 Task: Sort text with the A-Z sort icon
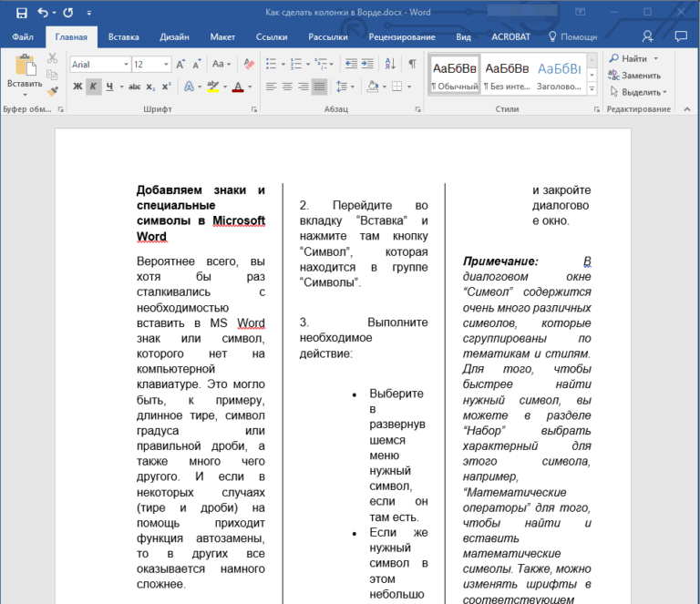391,65
